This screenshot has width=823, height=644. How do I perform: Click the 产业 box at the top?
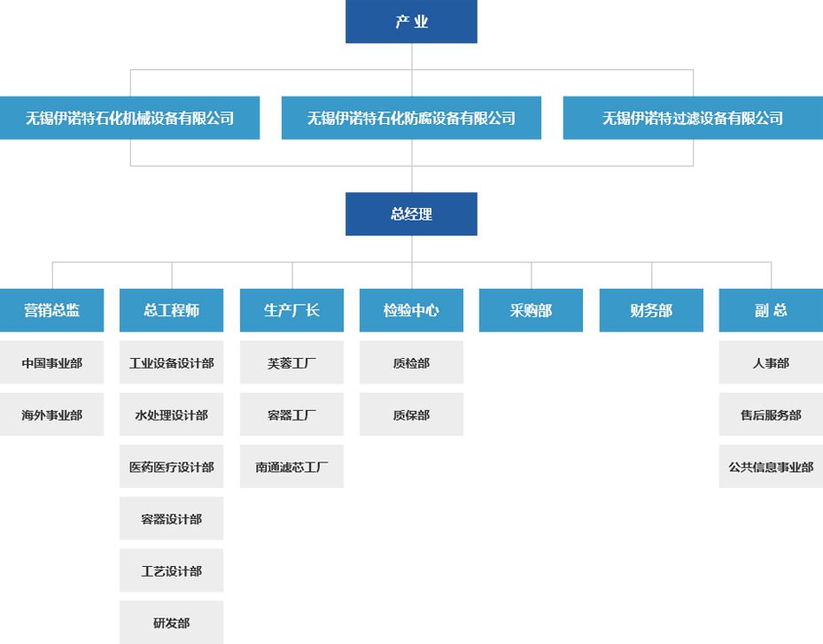point(411,21)
